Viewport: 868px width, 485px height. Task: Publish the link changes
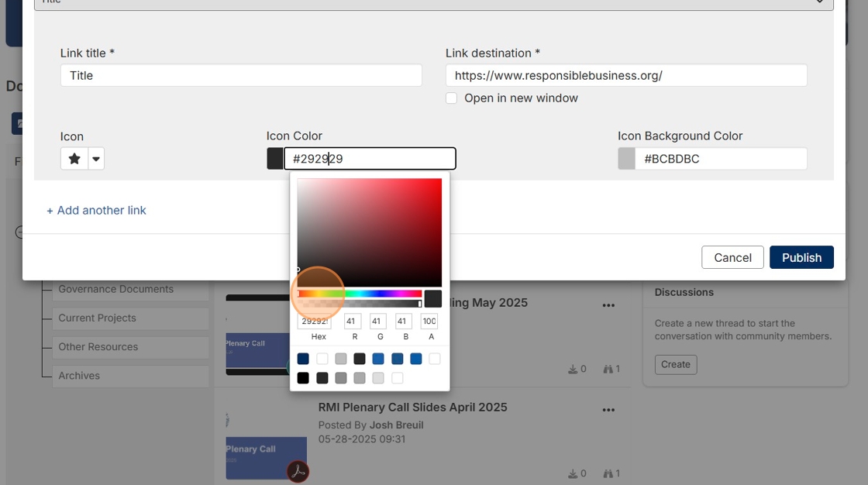point(801,257)
